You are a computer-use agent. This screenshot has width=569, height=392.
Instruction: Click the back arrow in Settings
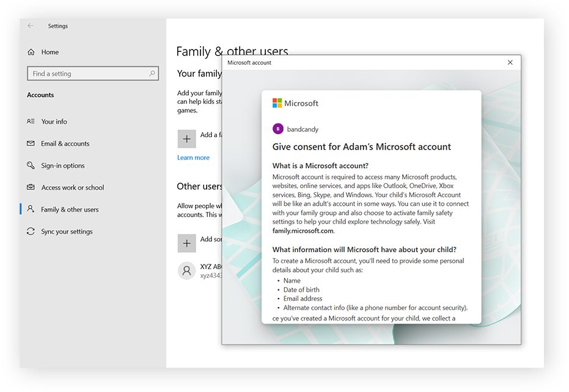coord(31,26)
